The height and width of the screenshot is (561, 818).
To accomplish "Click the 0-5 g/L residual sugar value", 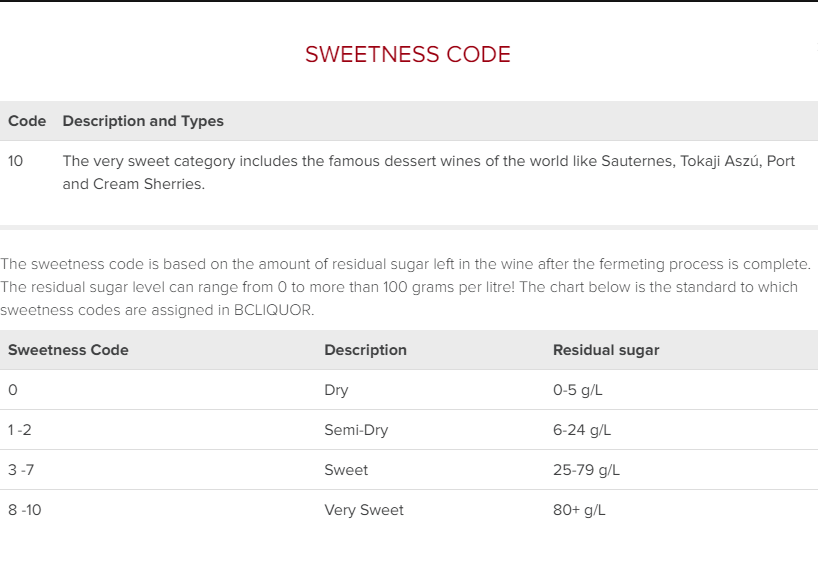I will [x=578, y=390].
